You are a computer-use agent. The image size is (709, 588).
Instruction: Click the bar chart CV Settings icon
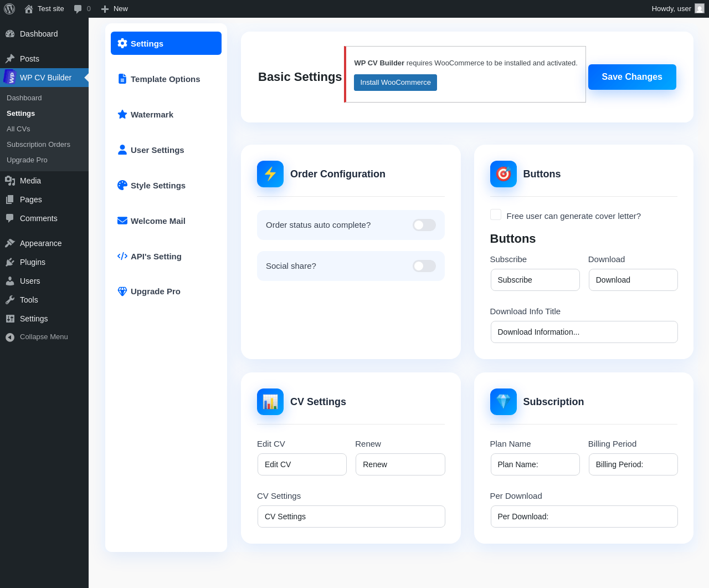270,402
